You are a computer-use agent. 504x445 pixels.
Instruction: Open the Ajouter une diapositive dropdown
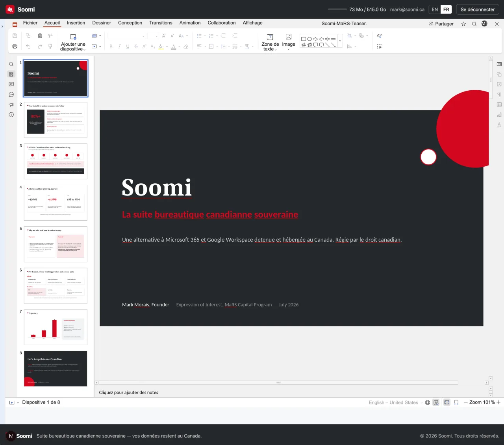click(x=73, y=47)
